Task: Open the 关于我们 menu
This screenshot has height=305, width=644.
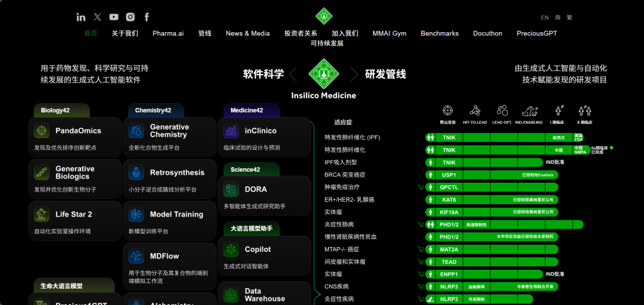Action: tap(125, 33)
